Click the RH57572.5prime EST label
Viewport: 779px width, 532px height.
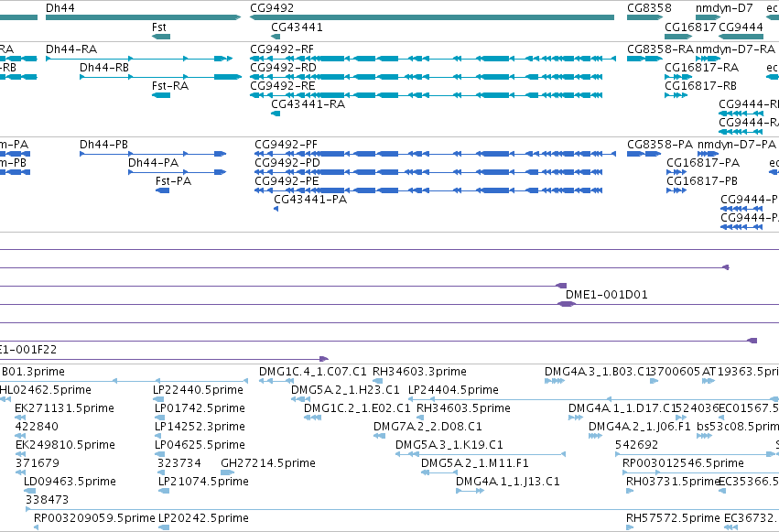[673, 518]
